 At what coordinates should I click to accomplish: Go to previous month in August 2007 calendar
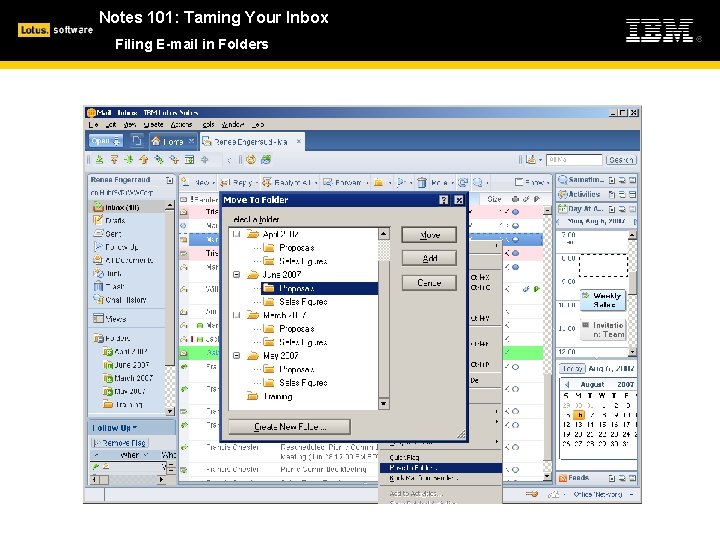tap(568, 384)
